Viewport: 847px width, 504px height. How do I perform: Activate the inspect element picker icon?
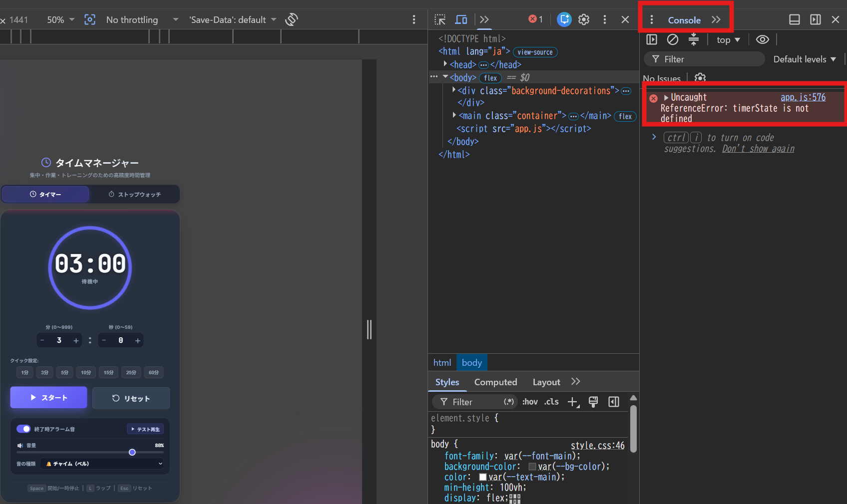click(x=440, y=20)
